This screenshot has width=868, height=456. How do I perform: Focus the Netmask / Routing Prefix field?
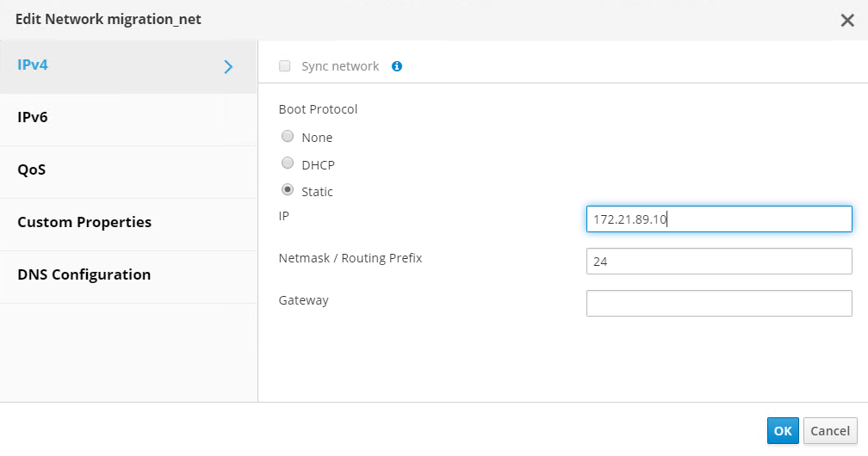click(719, 262)
